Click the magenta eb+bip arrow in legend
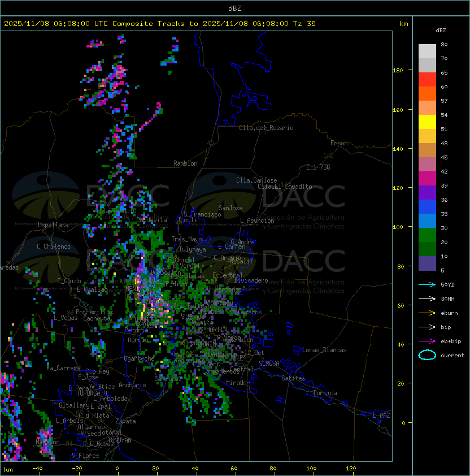470x476 pixels. [427, 341]
